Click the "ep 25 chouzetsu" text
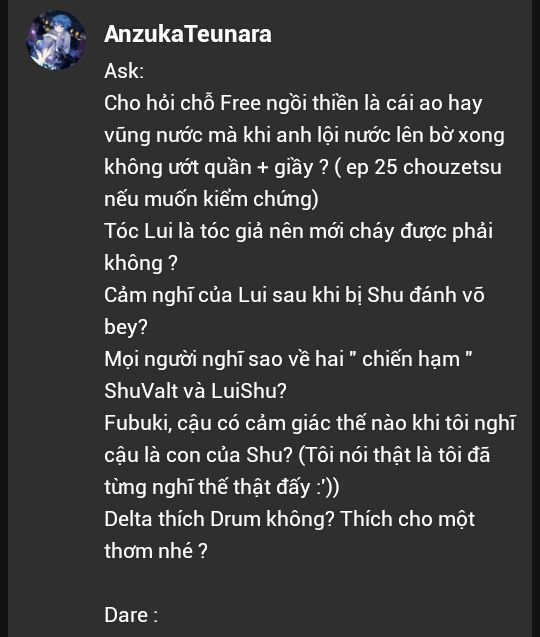This screenshot has height=637, width=540. click(424, 167)
